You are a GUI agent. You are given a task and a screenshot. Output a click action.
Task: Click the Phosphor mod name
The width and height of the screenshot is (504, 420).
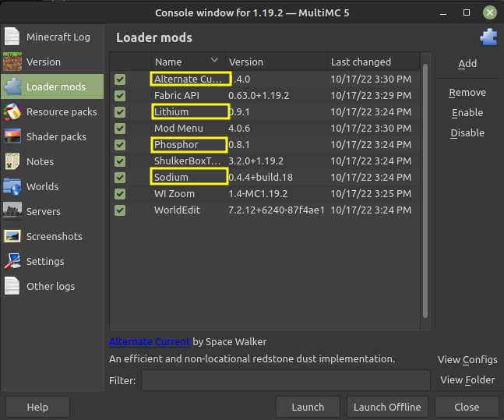click(x=176, y=145)
